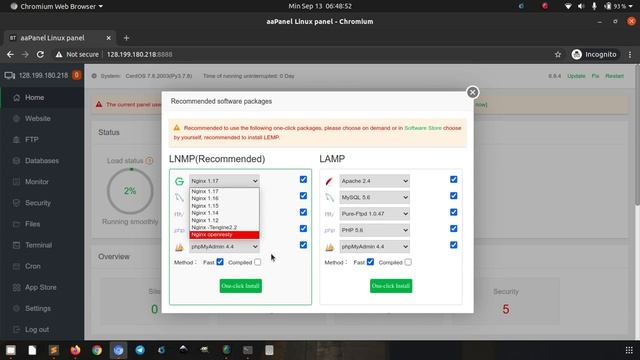This screenshot has width=640, height=360.
Task: Open Settings sidebar item
Action: [42, 309]
